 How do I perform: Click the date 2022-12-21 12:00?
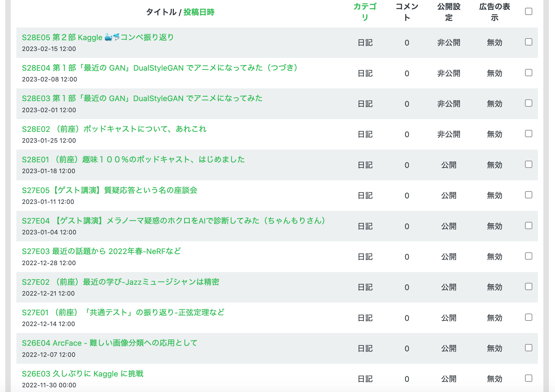pyautogui.click(x=49, y=293)
